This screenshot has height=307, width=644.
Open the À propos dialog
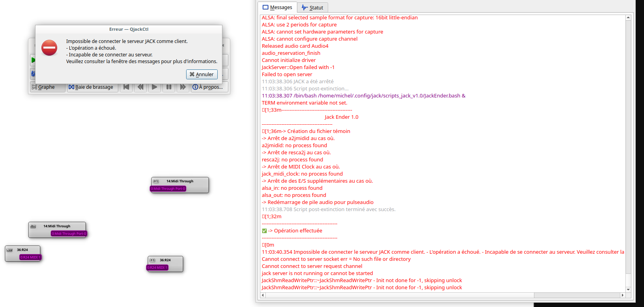click(x=209, y=87)
